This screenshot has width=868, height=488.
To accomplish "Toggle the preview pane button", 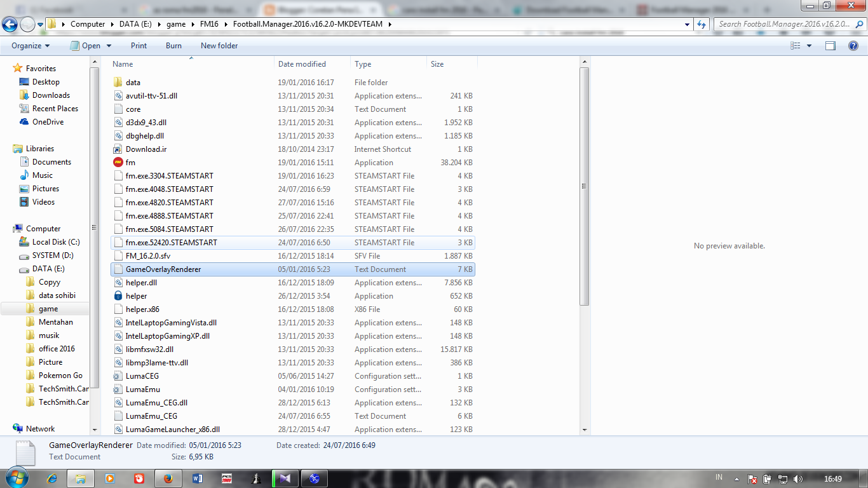I will pos(831,46).
